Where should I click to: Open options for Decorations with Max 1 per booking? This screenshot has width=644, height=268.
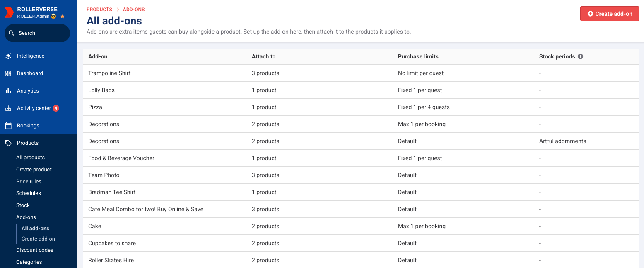click(630, 124)
